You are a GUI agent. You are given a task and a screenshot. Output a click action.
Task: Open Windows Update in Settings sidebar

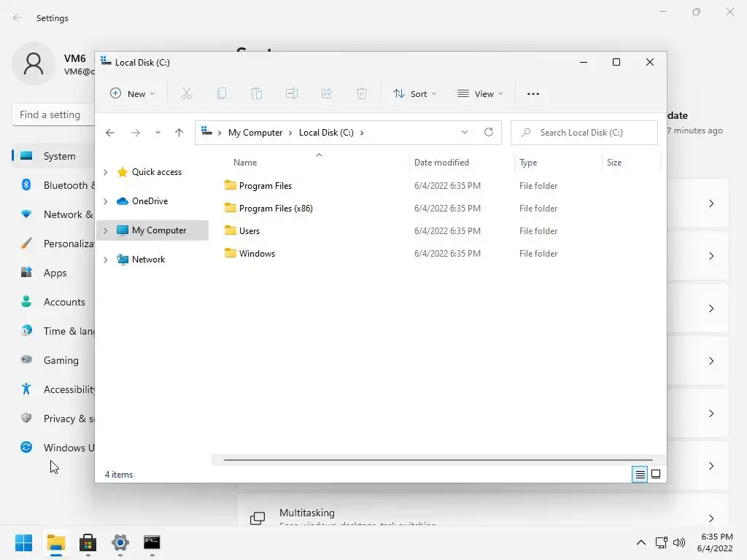[53, 448]
